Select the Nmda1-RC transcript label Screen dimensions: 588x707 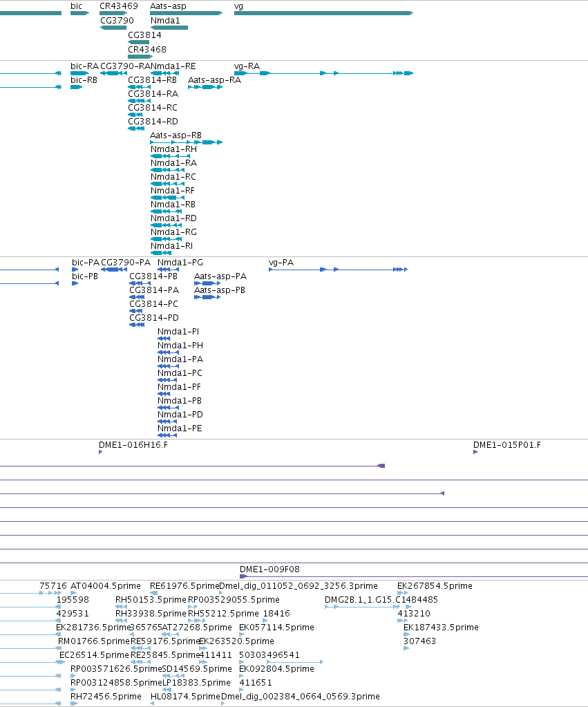pos(173,177)
